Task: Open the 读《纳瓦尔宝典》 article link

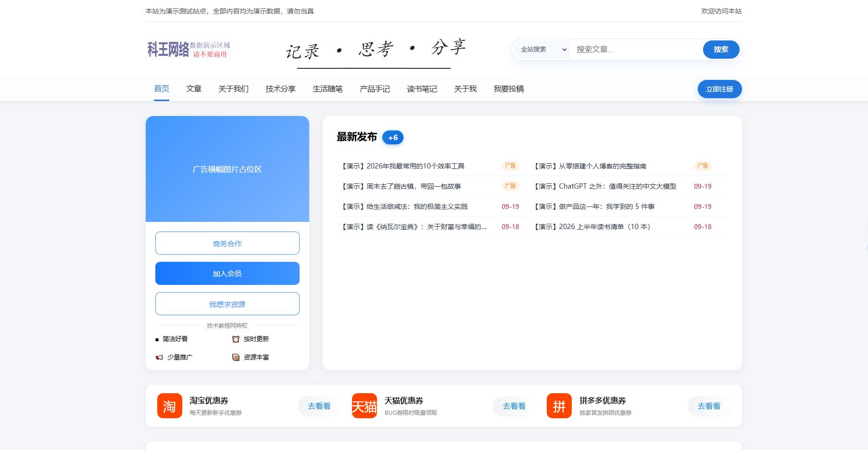Action: pyautogui.click(x=414, y=227)
